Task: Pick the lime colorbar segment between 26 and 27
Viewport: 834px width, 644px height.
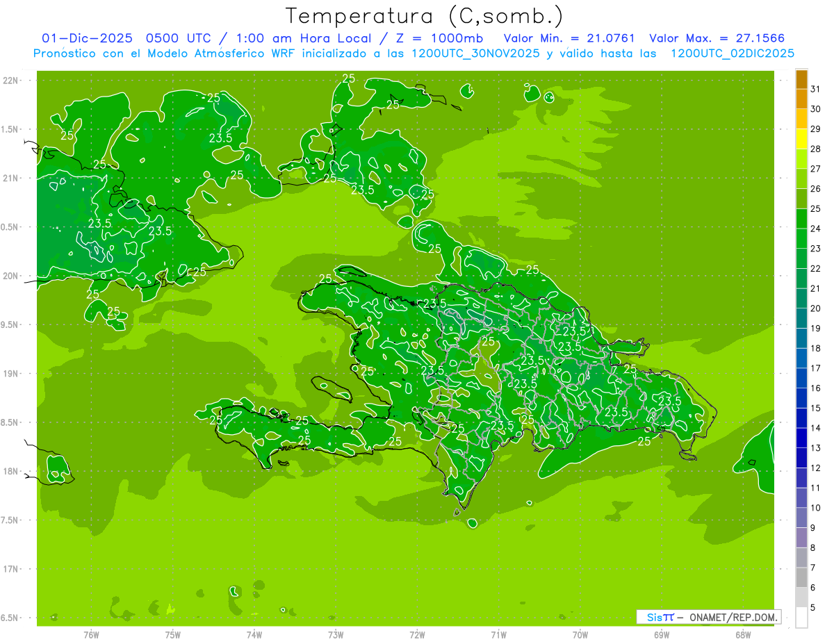Action: tap(801, 179)
